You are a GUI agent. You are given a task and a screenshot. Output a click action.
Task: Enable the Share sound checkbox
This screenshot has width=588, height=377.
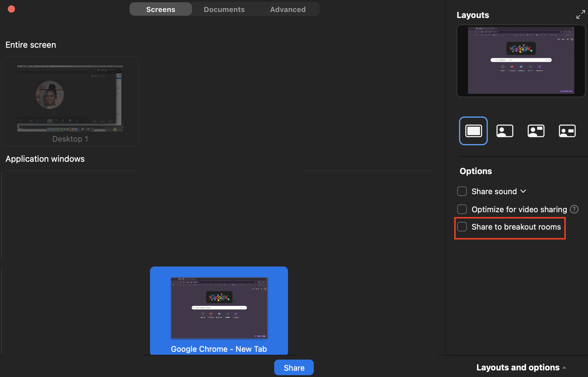coord(462,191)
